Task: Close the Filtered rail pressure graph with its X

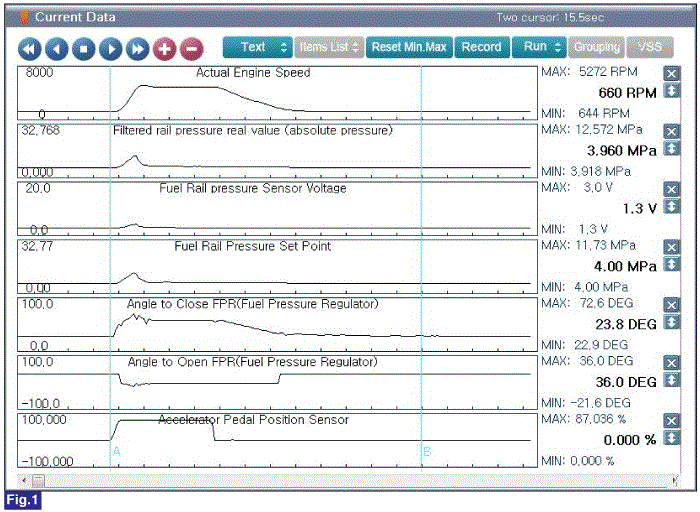Action: pos(671,131)
